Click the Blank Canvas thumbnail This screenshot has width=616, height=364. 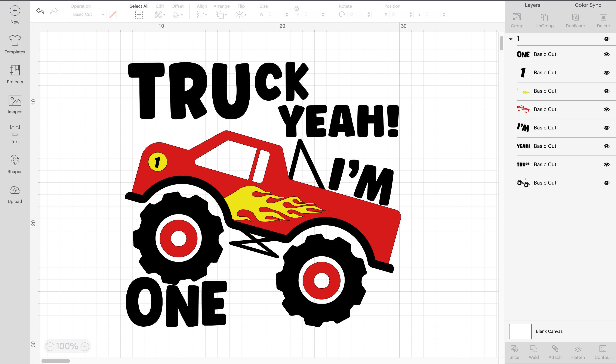[520, 331]
